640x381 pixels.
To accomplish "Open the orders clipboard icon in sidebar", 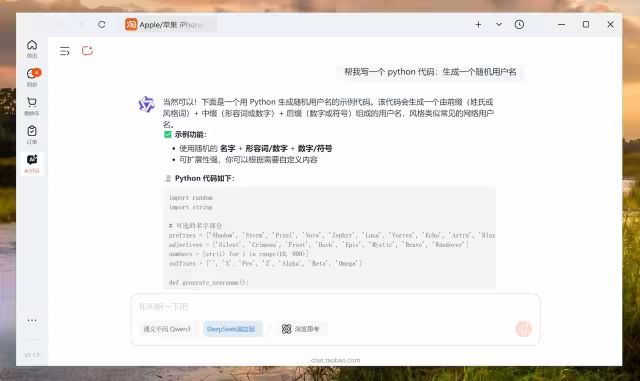I will 32,135.
